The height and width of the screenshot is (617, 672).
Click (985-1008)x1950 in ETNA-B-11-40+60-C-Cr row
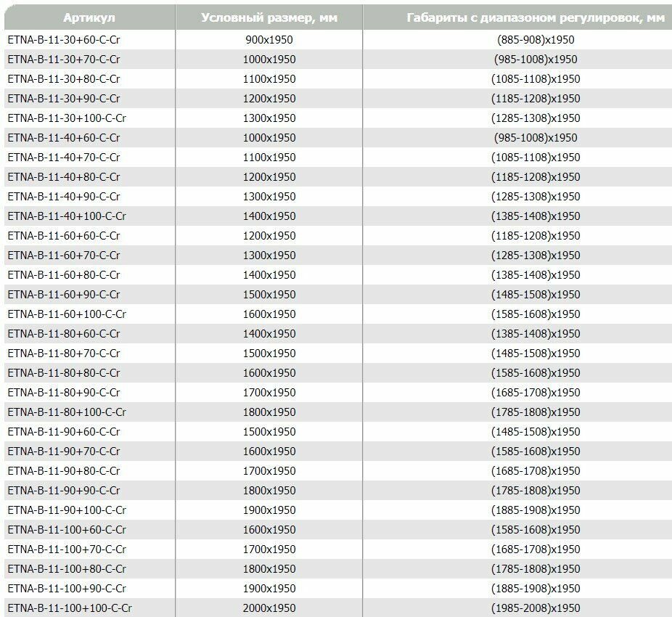(536, 138)
